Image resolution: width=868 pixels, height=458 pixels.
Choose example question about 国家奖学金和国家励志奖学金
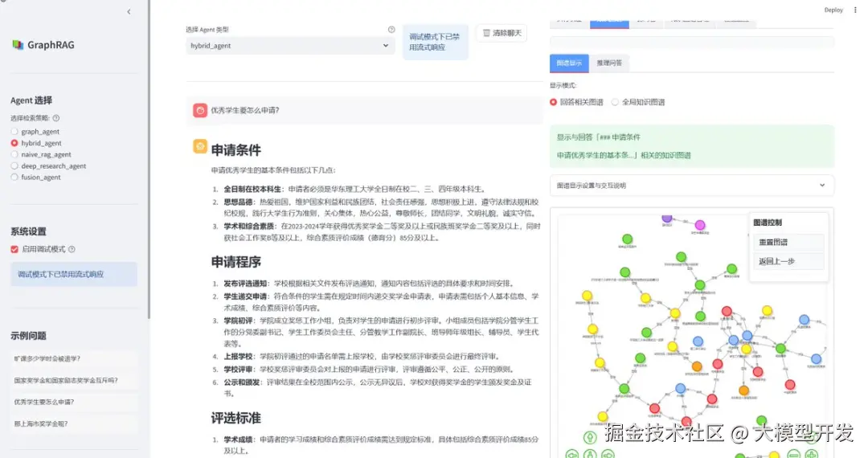[74, 381]
